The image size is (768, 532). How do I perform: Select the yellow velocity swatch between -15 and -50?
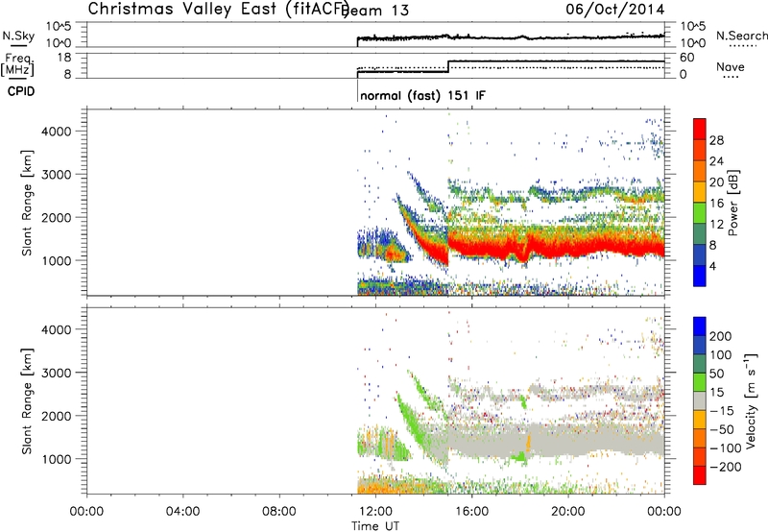coord(700,420)
